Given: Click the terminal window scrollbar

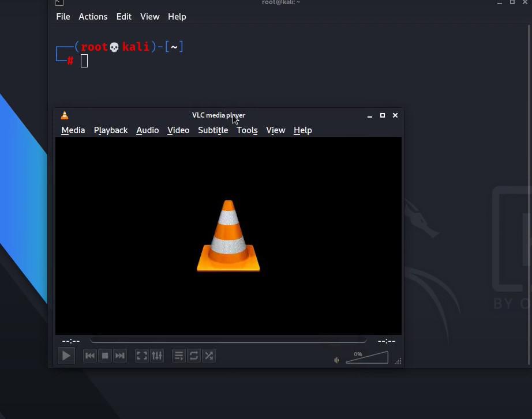Looking at the screenshot, I should [529, 195].
